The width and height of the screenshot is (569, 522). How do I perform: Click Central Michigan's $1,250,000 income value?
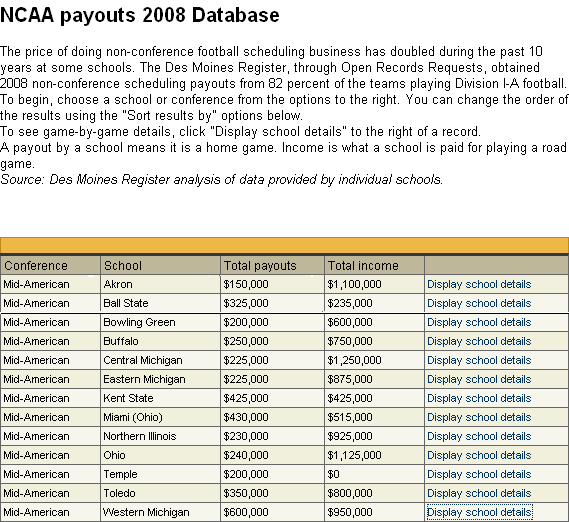point(355,360)
